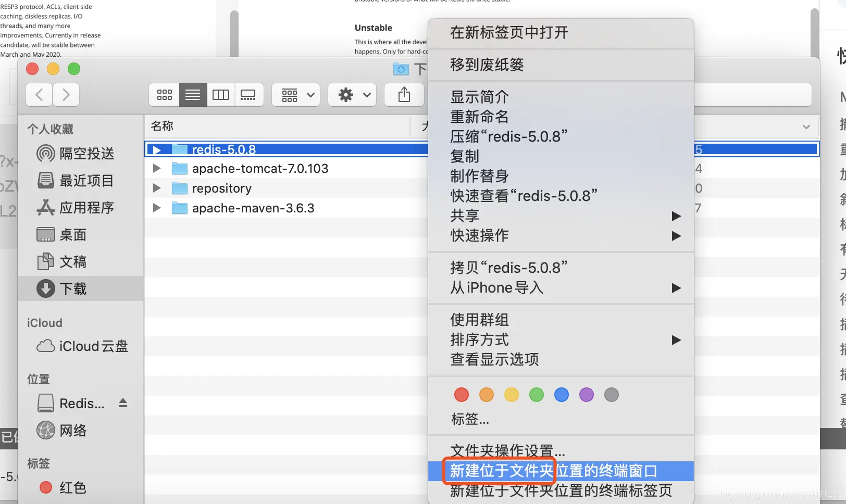
Task: Apply the purple tag color dot
Action: click(587, 395)
